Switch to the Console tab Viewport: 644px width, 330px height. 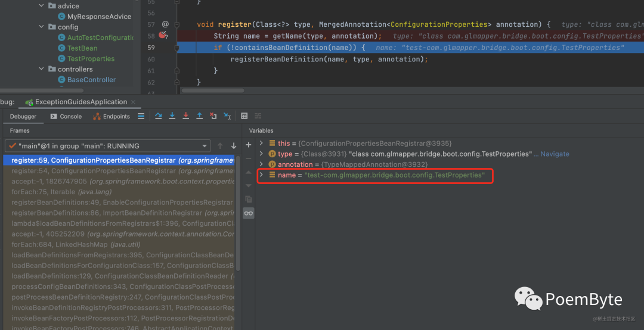click(x=66, y=117)
